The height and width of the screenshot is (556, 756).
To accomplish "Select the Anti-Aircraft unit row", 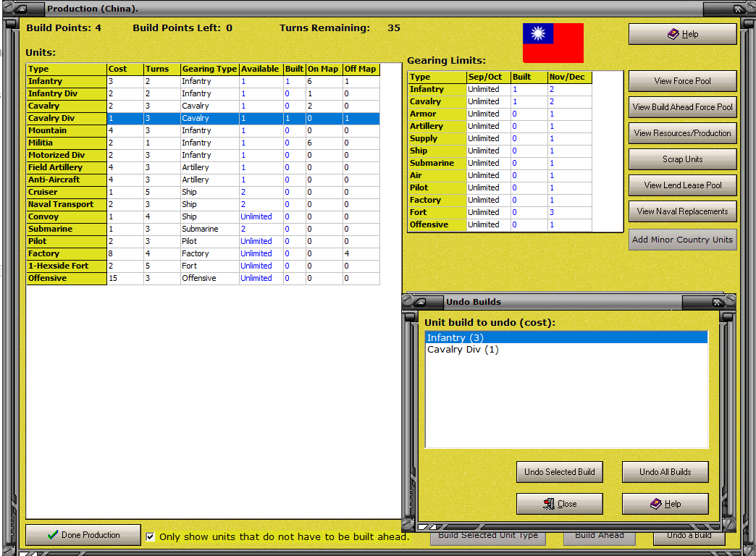I will [x=203, y=180].
